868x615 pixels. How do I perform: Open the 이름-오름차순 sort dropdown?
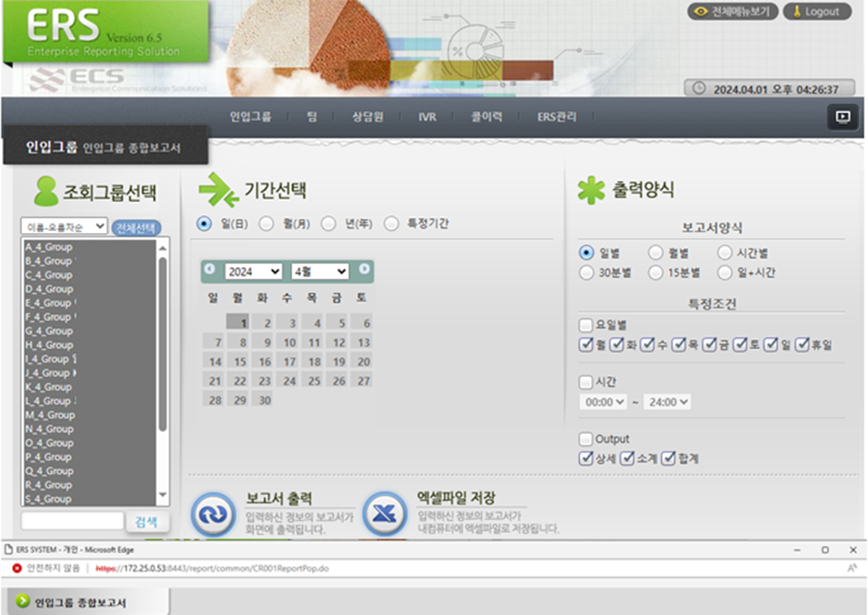point(64,226)
